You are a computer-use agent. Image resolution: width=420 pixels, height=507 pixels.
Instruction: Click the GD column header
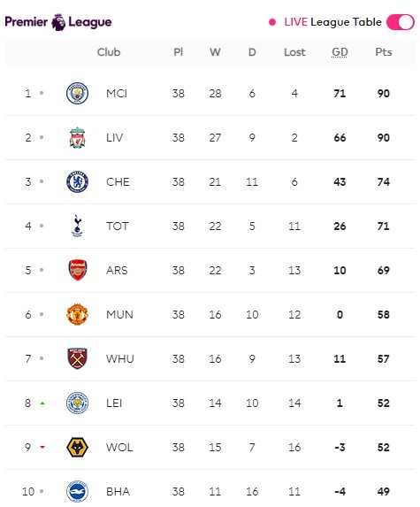tap(340, 52)
